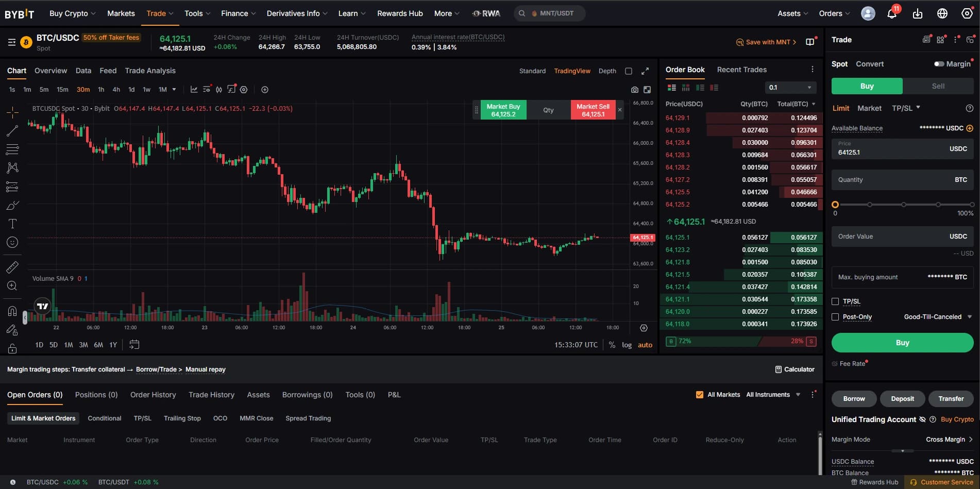Viewport: 980px width, 489px height.
Task: Select the text annotation tool
Action: pyautogui.click(x=12, y=224)
